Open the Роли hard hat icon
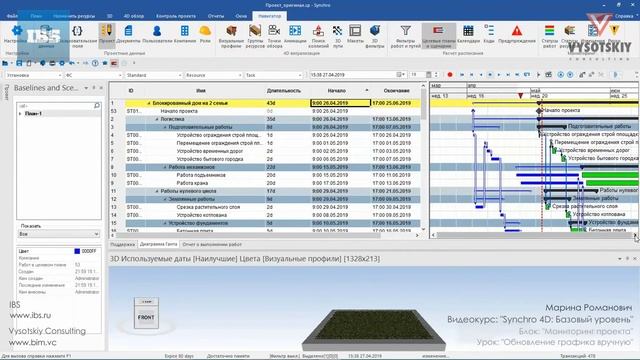640x360 pixels. click(x=205, y=31)
